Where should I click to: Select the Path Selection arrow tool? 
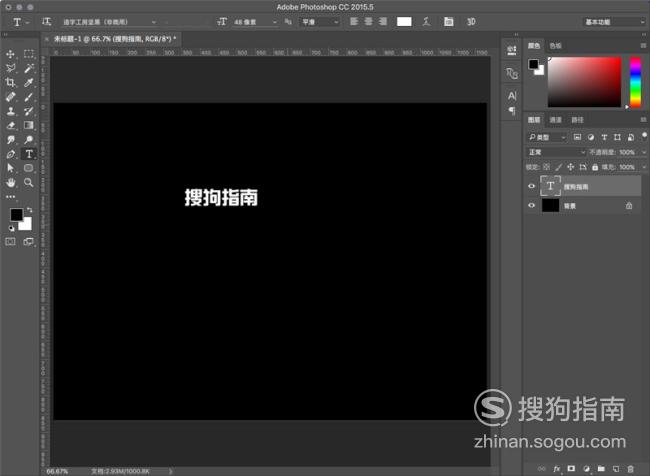[x=10, y=168]
